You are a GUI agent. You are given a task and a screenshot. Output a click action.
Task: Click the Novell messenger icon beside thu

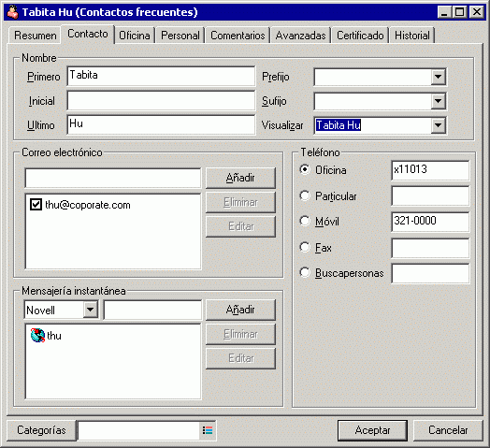tap(37, 336)
